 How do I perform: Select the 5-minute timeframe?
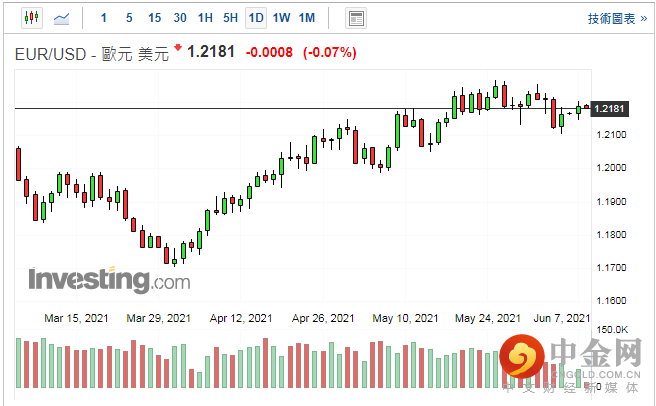coord(129,18)
